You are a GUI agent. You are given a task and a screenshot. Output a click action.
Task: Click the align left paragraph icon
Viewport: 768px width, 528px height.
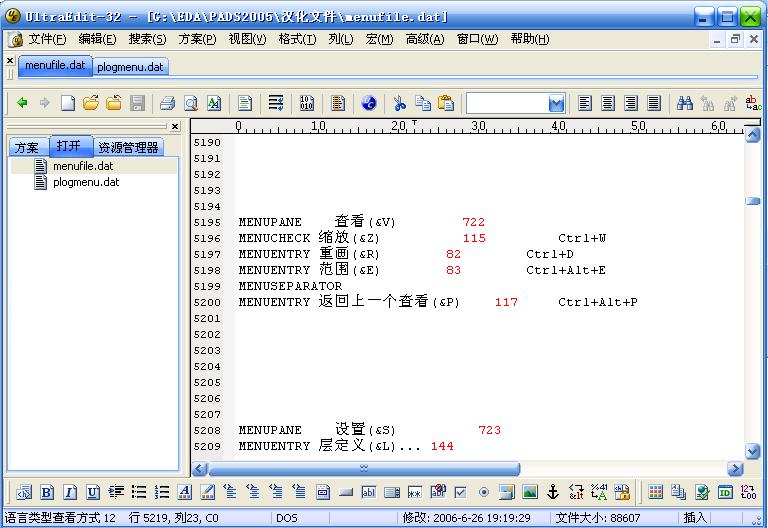(584, 103)
